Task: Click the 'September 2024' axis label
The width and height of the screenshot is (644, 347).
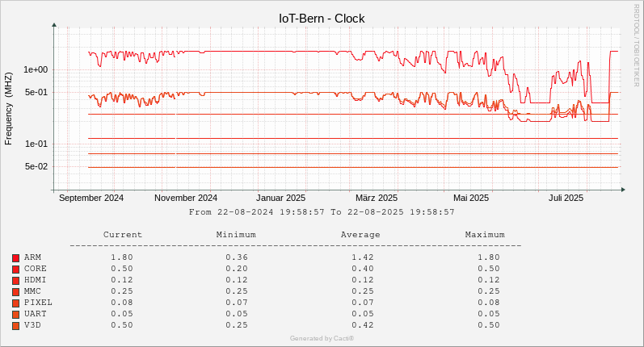Action: (x=91, y=198)
